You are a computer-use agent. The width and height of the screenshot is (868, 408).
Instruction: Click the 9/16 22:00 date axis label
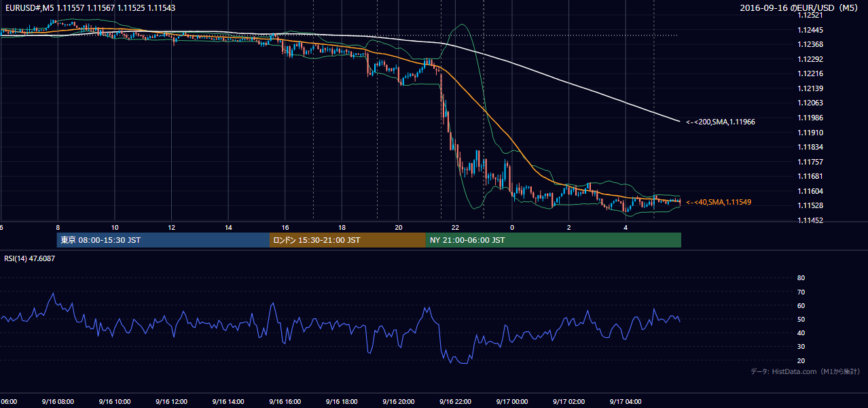[x=455, y=402]
